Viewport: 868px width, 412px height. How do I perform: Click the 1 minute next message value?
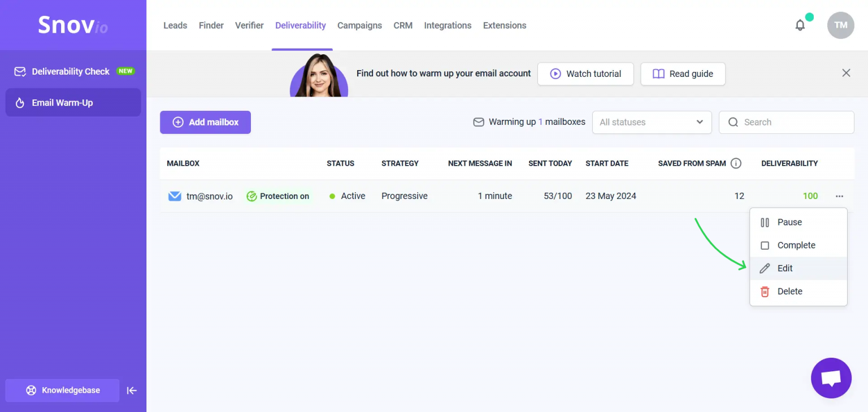(x=495, y=196)
